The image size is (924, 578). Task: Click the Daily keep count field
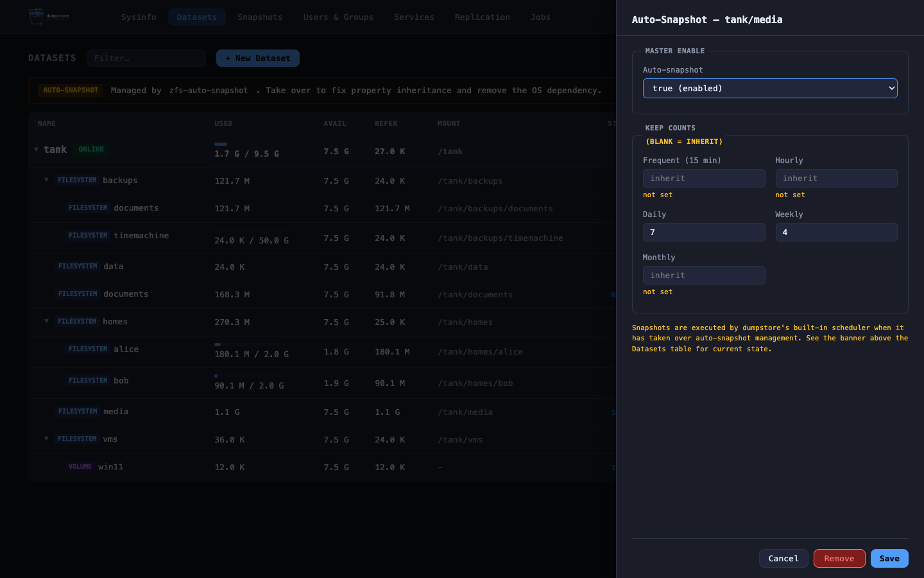[704, 232]
